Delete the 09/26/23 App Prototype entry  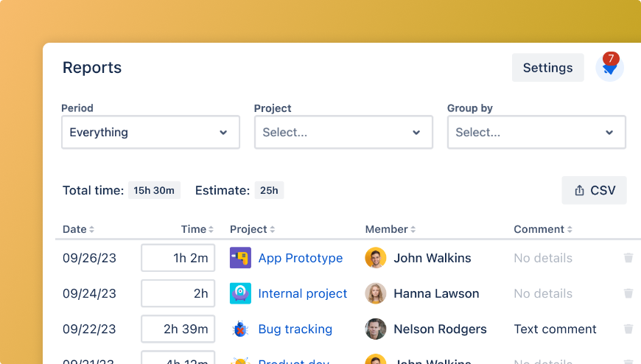pos(628,258)
